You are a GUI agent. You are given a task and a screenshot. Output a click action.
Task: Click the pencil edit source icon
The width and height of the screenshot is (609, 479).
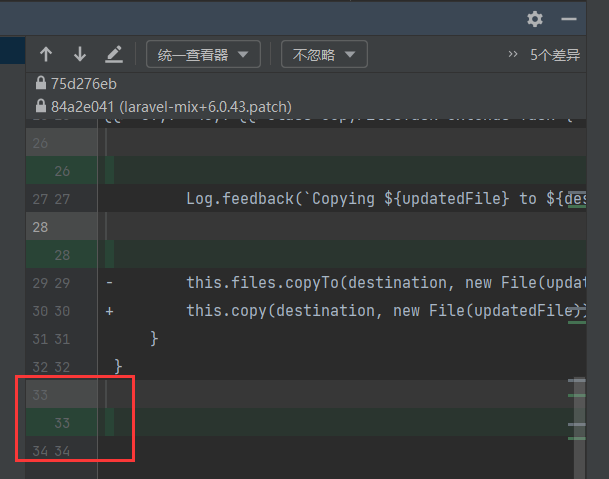(x=114, y=54)
